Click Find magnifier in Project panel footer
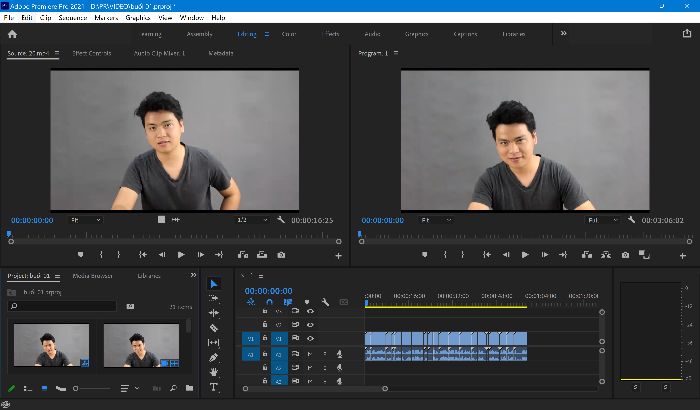The height and width of the screenshot is (410, 700). (173, 388)
